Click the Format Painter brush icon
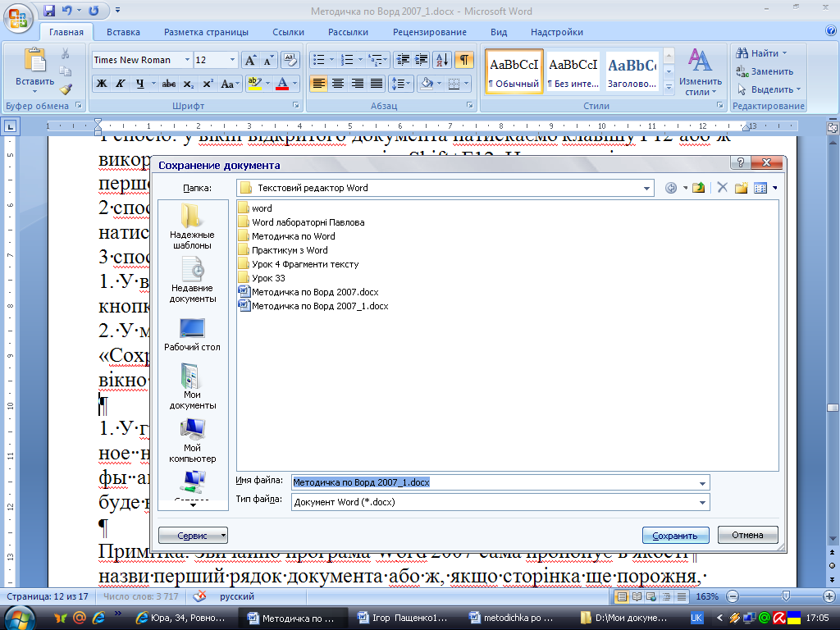 click(x=66, y=89)
